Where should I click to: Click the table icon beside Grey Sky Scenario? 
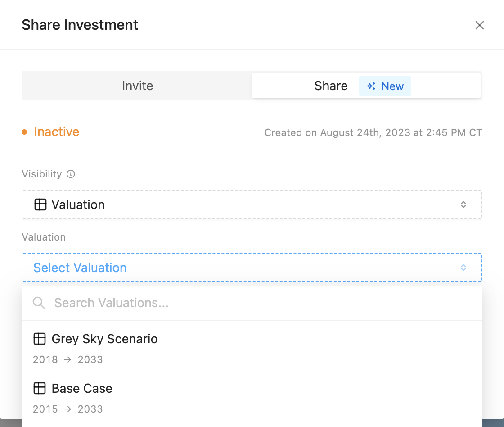[40, 339]
